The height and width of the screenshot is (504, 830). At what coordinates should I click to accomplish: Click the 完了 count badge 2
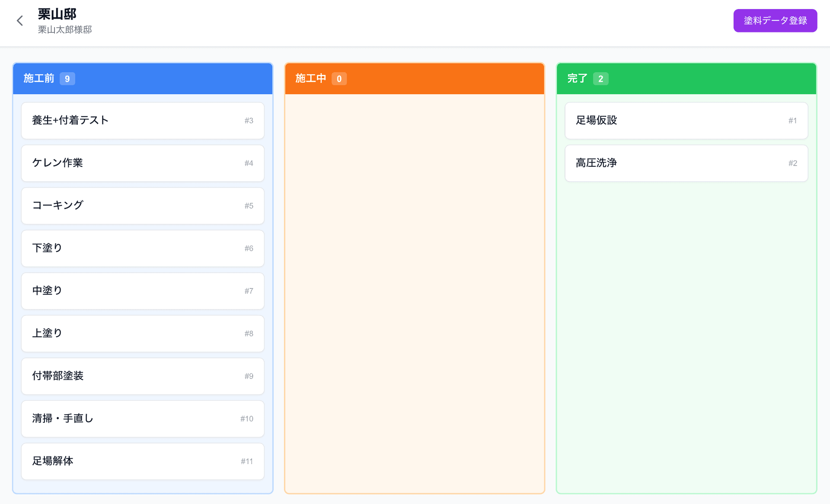(x=600, y=79)
